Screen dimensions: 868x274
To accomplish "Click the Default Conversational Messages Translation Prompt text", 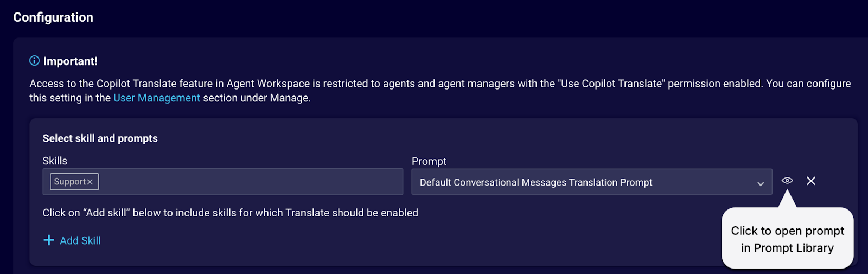I will (535, 183).
